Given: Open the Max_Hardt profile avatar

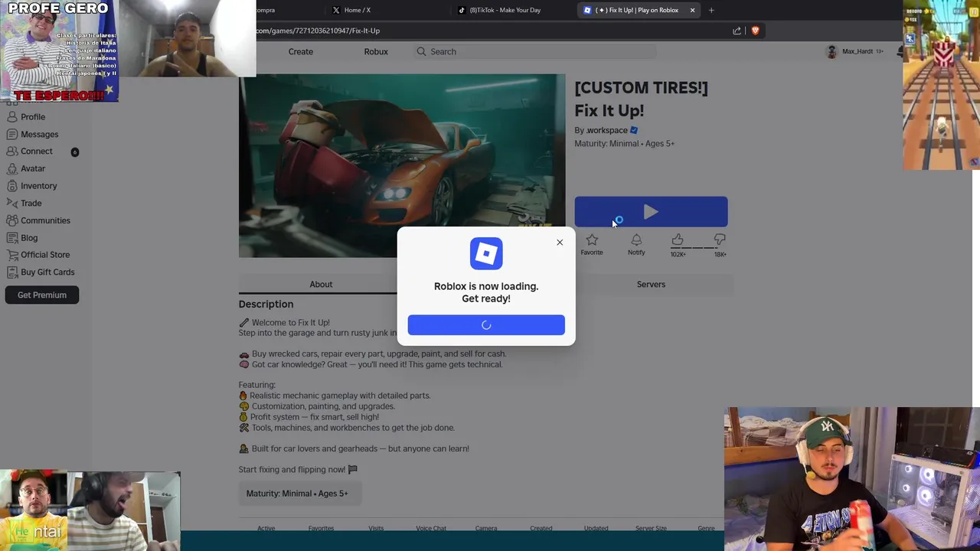Looking at the screenshot, I should tap(831, 51).
